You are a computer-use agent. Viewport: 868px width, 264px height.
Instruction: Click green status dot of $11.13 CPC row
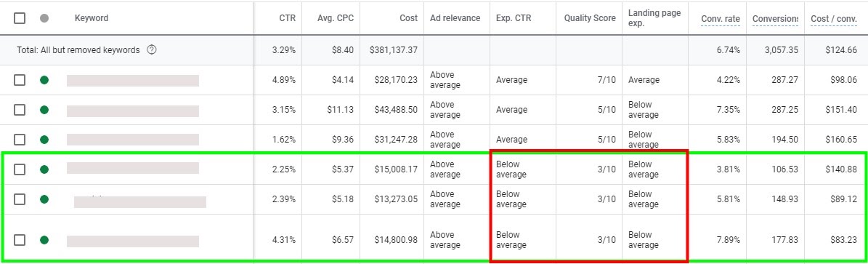click(x=44, y=110)
